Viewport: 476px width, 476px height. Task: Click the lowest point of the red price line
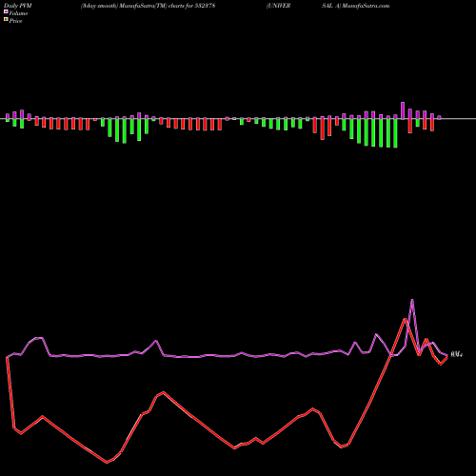click(107, 463)
